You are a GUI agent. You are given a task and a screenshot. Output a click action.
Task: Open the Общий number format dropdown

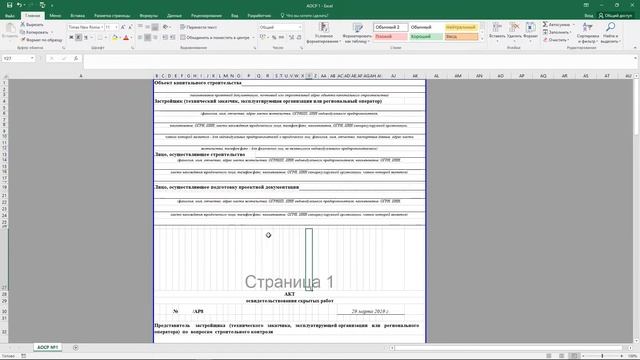(x=300, y=27)
